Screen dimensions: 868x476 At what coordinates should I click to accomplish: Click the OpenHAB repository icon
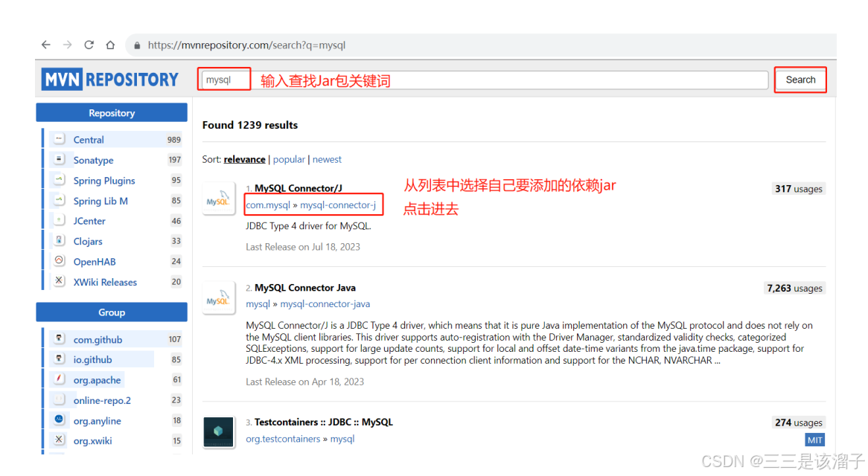[60, 260]
